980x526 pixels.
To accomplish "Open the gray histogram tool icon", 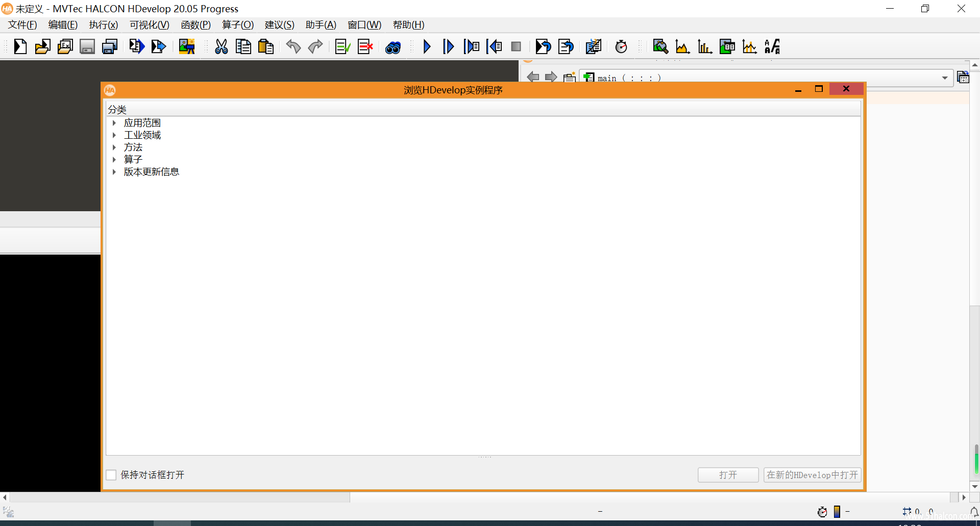I will (x=682, y=47).
